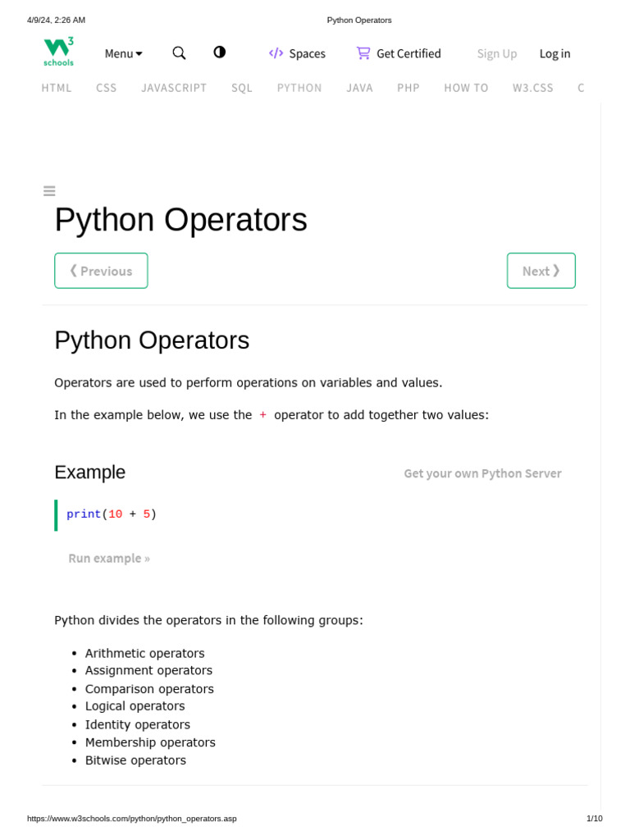Click the Get Certified cart icon
630x840 pixels.
click(x=363, y=53)
